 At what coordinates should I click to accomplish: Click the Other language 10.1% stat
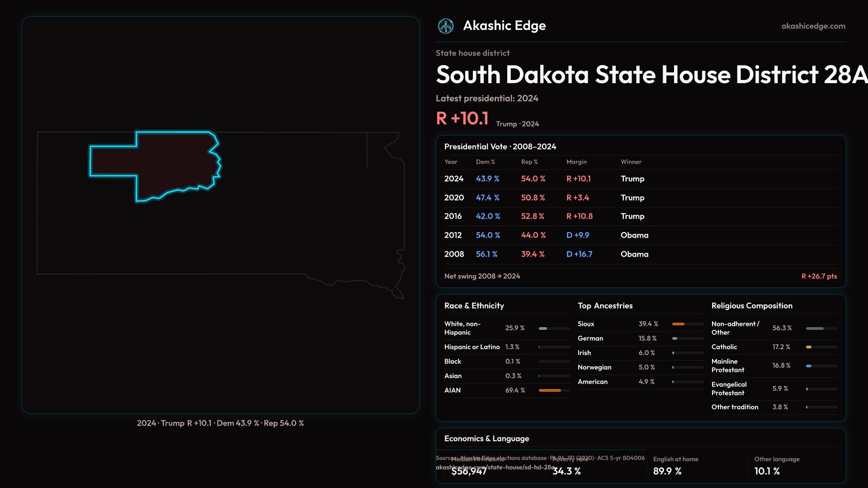click(767, 471)
